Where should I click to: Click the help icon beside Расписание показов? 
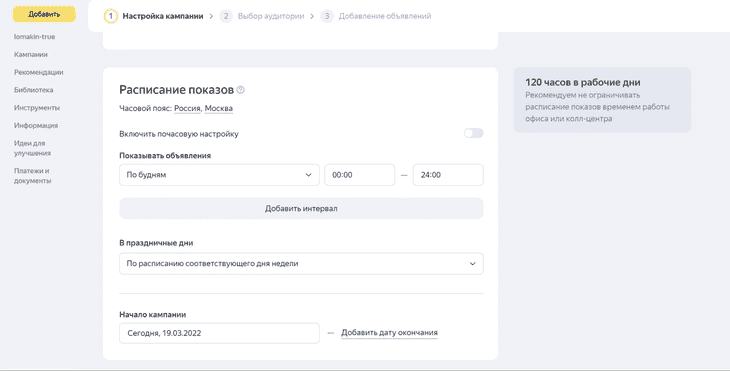click(241, 90)
